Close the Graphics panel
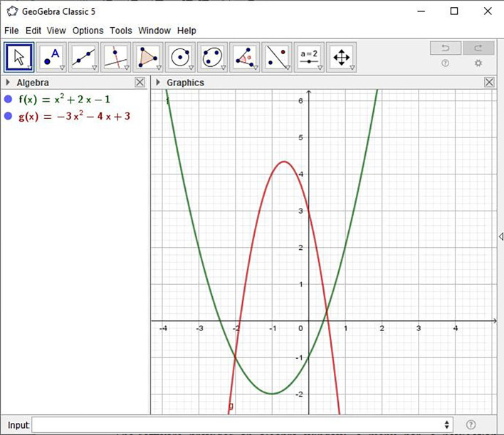 [489, 83]
